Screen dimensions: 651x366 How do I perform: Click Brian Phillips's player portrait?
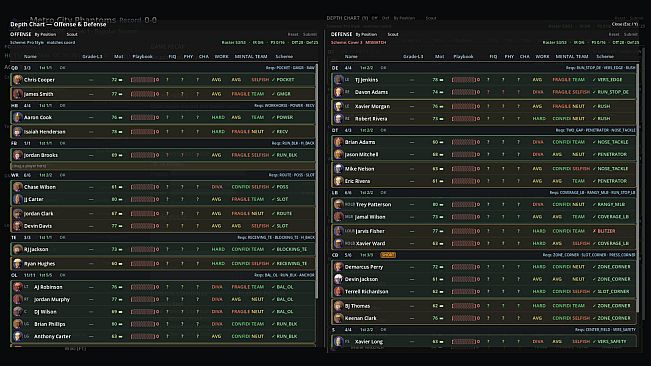(17, 324)
